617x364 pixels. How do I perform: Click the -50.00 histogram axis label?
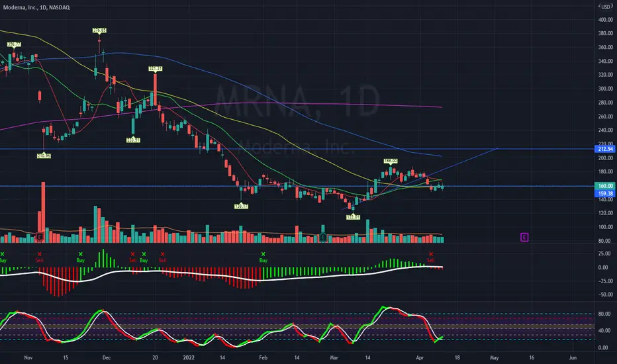click(x=605, y=295)
